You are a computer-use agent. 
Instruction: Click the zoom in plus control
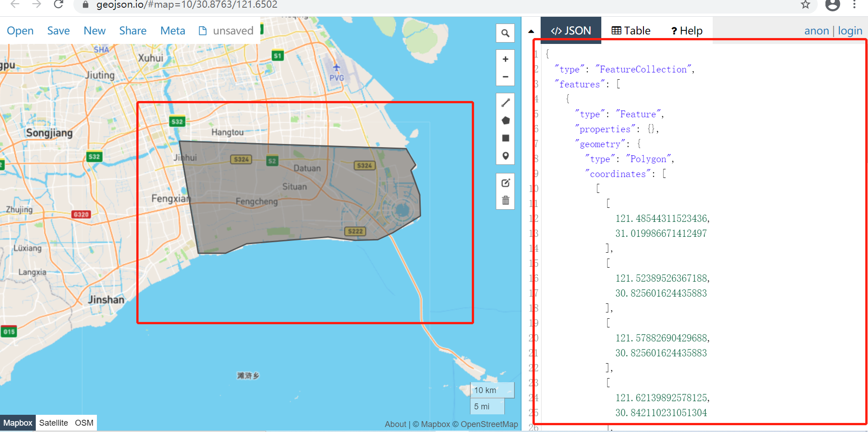(x=505, y=59)
